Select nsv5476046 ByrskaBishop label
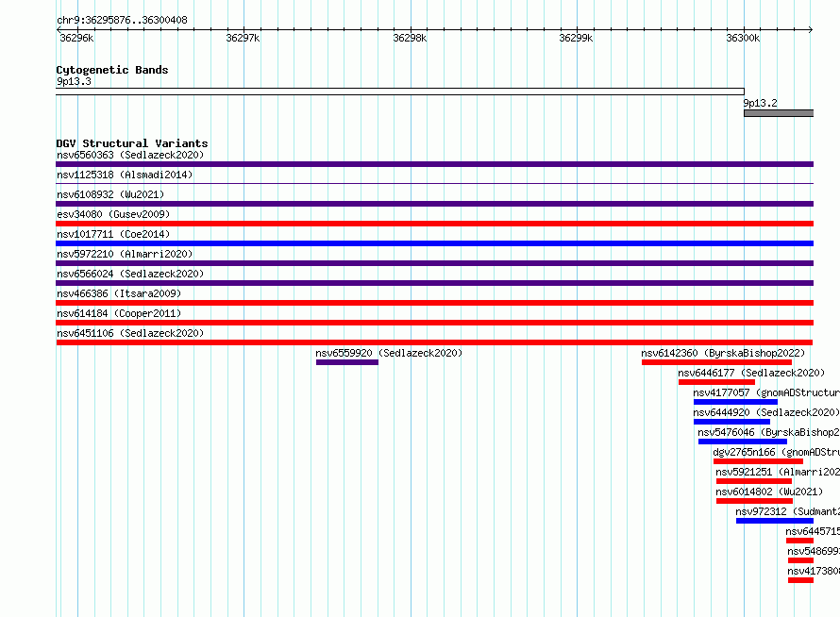 tap(769, 432)
